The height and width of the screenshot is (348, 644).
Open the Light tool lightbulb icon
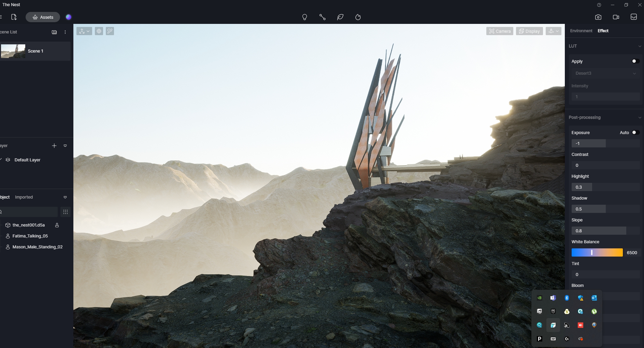click(304, 17)
